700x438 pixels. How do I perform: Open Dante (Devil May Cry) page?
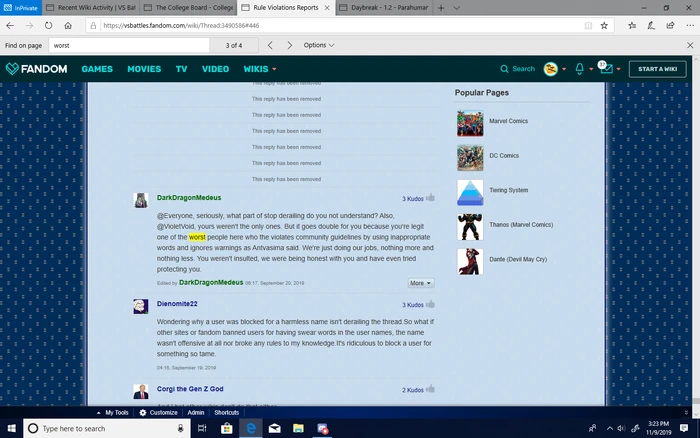(518, 259)
